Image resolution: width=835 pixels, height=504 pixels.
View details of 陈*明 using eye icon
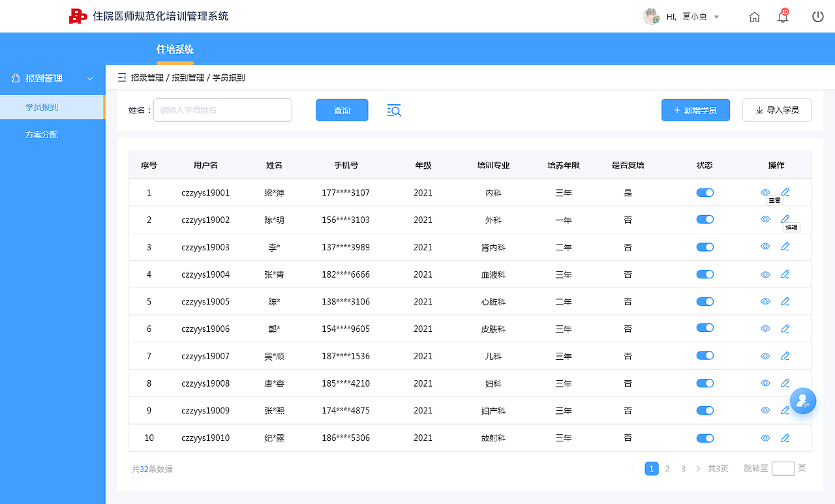(764, 219)
